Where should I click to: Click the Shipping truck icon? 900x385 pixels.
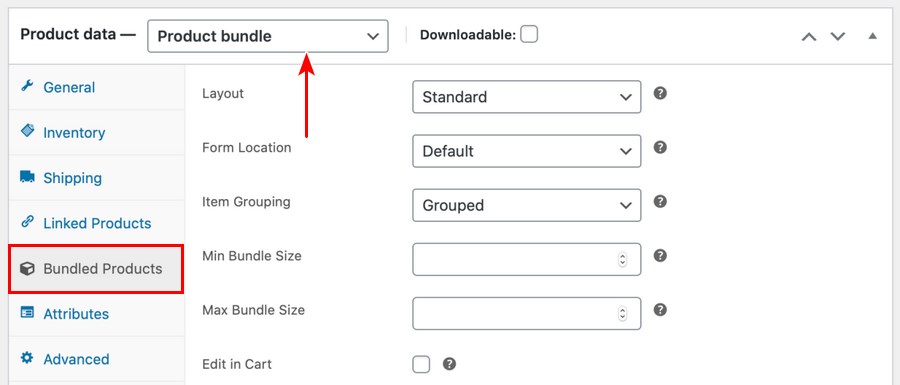27,176
